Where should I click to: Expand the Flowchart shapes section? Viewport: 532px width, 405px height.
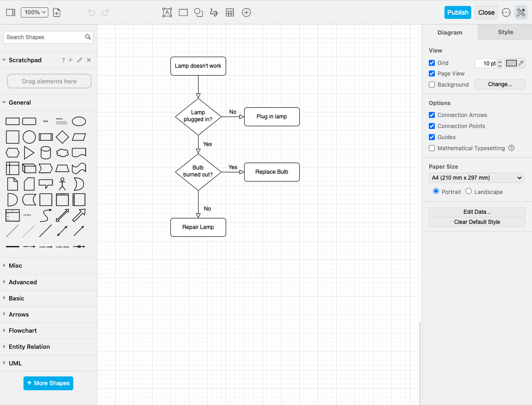(x=23, y=330)
